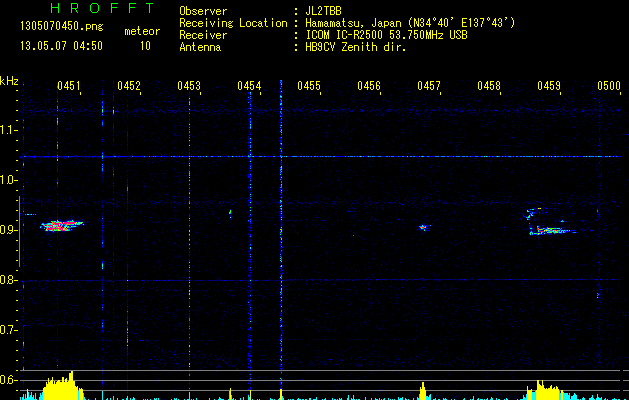Jump to the 0500 time marker
The width and height of the screenshot is (629, 400).
tap(608, 87)
